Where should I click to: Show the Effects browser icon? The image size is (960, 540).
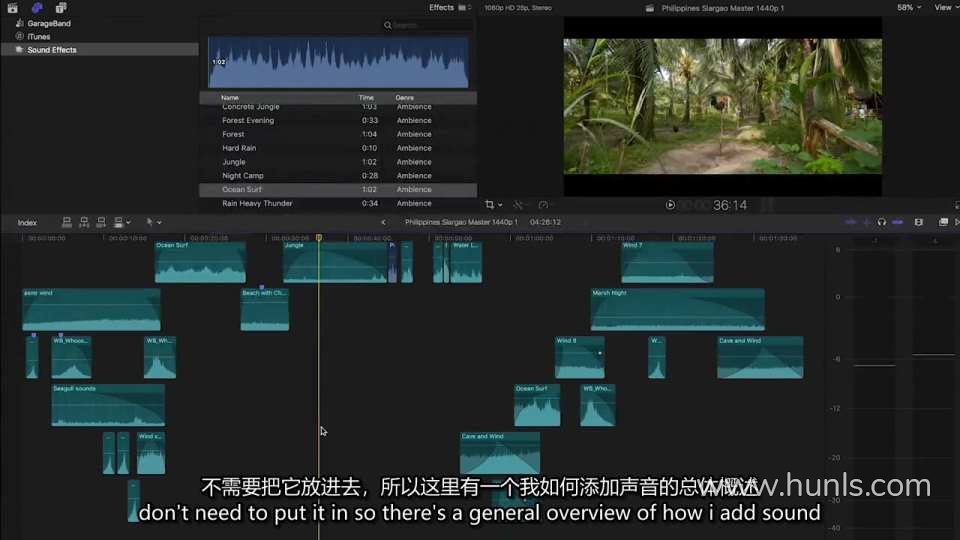pyautogui.click(x=943, y=222)
